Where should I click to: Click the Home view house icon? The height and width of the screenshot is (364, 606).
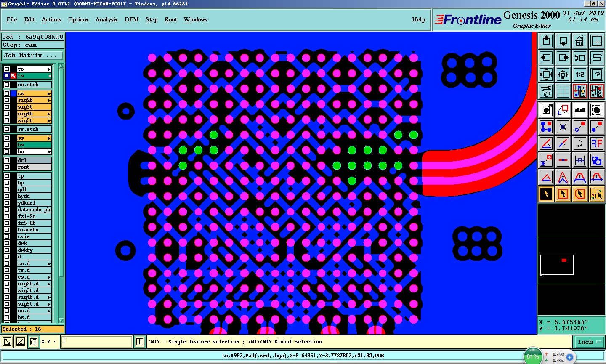580,41
